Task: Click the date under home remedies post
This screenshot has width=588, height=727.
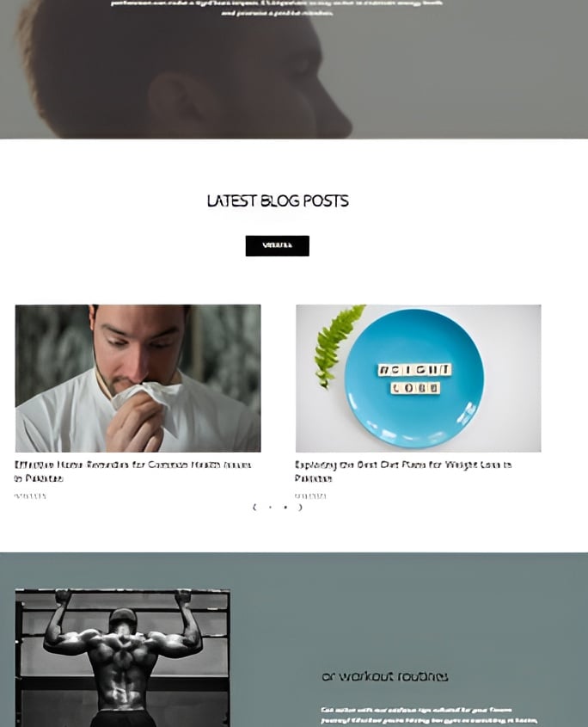Action: point(30,496)
